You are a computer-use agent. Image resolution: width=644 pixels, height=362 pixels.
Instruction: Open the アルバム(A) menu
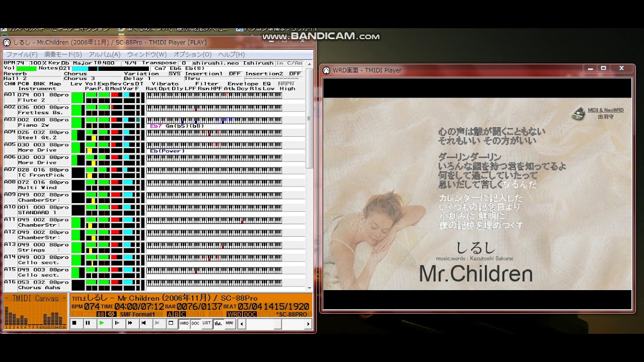tap(105, 54)
